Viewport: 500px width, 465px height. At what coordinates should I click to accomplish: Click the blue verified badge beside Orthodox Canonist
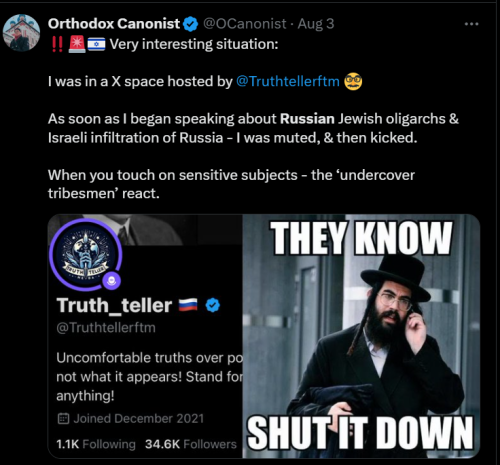(191, 24)
